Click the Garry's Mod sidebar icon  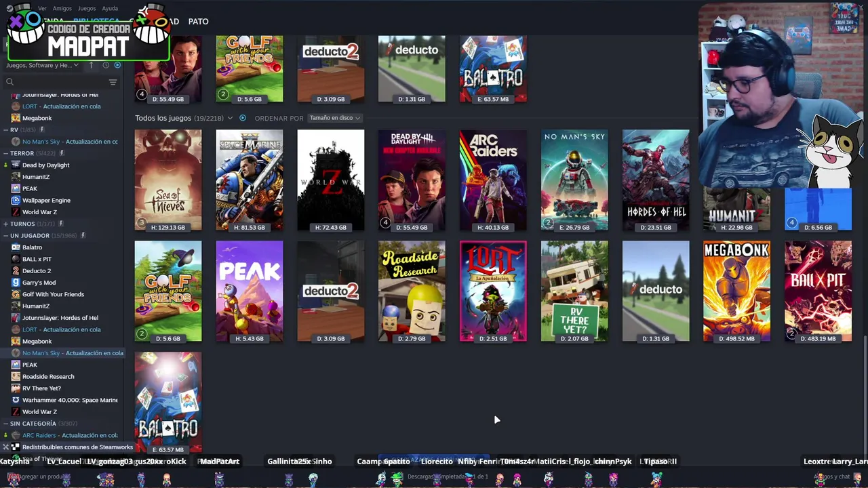click(x=16, y=282)
